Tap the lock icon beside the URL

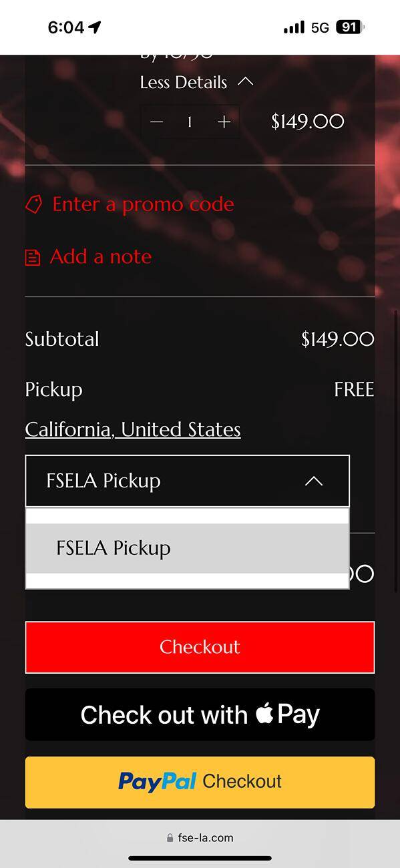(x=170, y=838)
